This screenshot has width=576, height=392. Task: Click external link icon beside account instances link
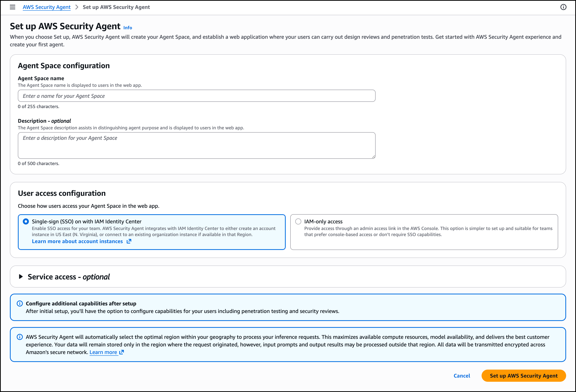[129, 241]
